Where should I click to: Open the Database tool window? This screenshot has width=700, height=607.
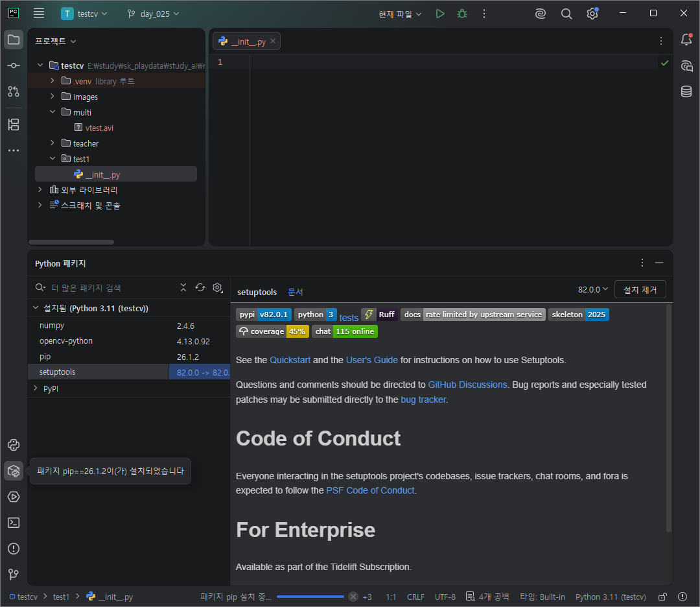point(686,91)
